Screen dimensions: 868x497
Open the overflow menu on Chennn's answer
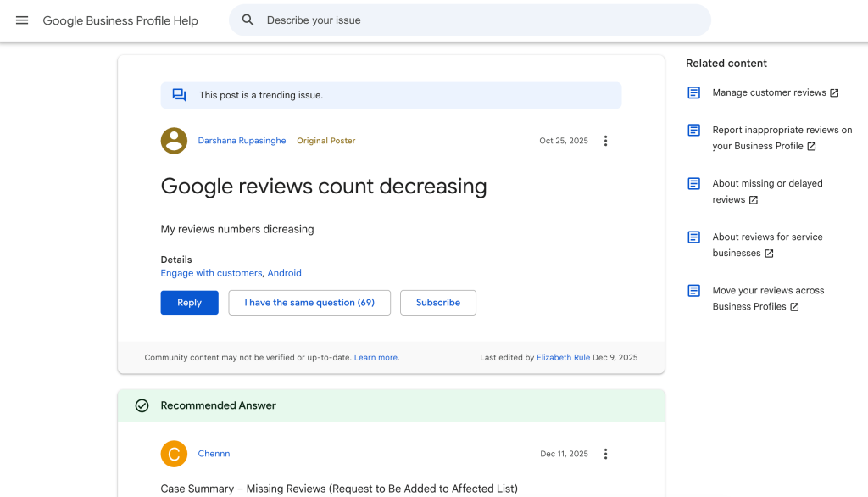coord(606,454)
